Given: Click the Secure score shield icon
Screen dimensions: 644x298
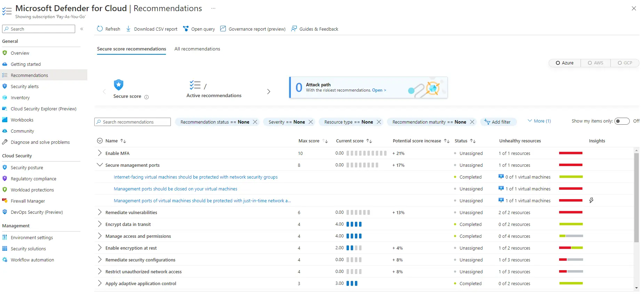Looking at the screenshot, I should pyautogui.click(x=119, y=85).
